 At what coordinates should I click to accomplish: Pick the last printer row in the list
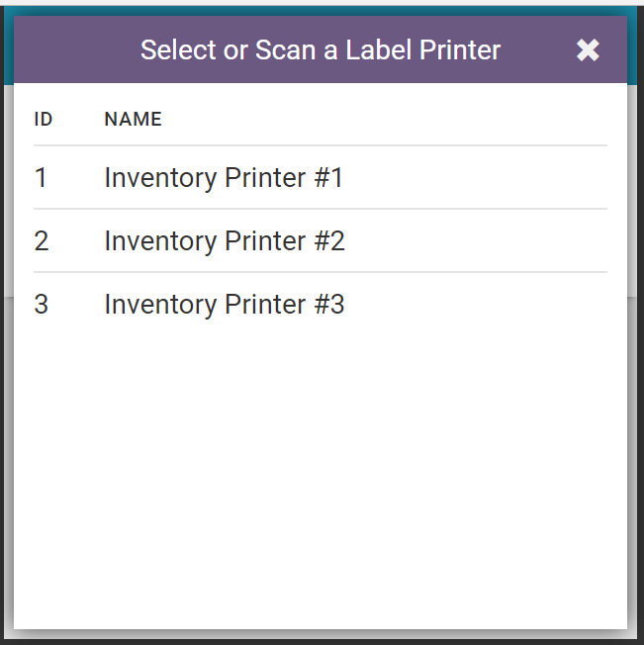pos(320,305)
